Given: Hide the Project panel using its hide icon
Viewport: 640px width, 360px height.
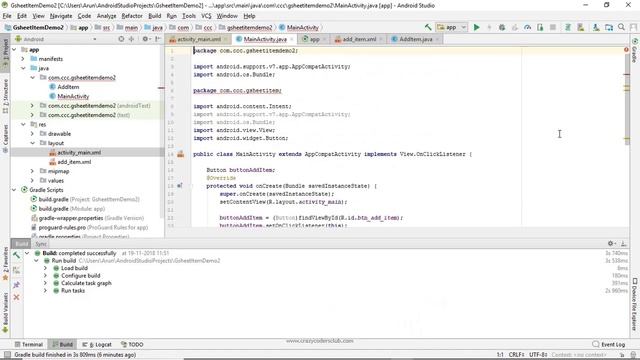Looking at the screenshot, I should 158,39.
